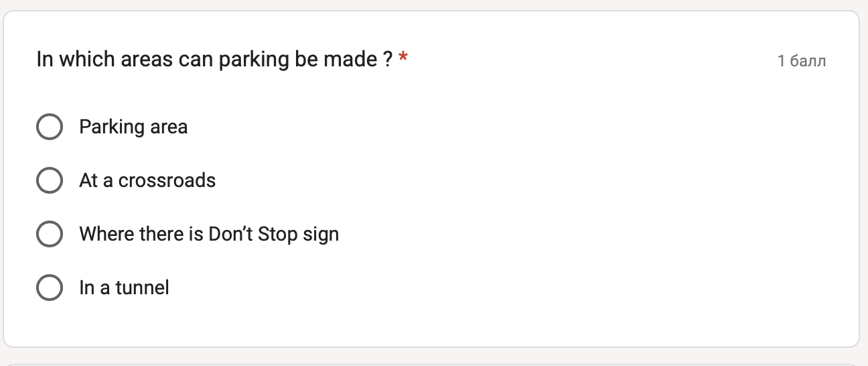
Task: Click the "In a tunnel" answer label
Action: pos(124,288)
